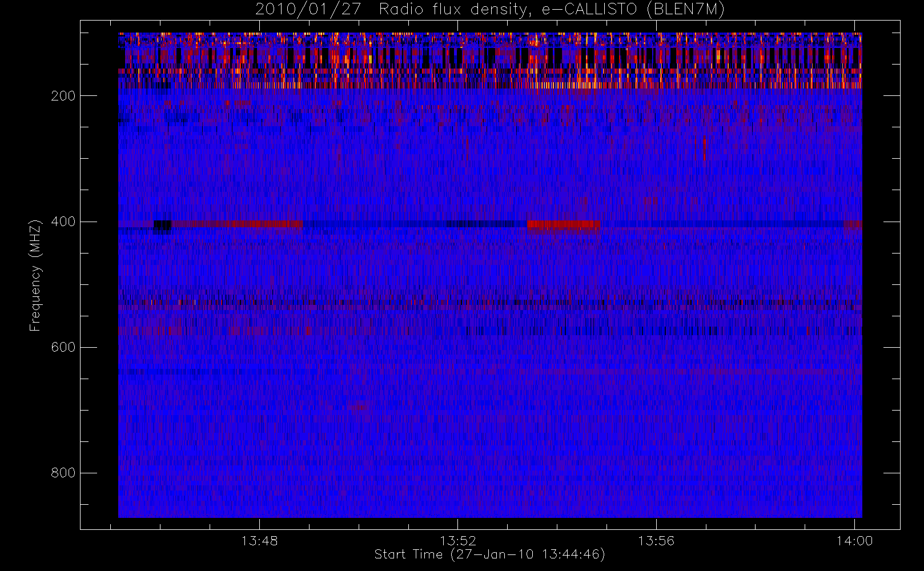This screenshot has width=924, height=571.
Task: Click the 14:00 time tick label
Action: (x=854, y=541)
